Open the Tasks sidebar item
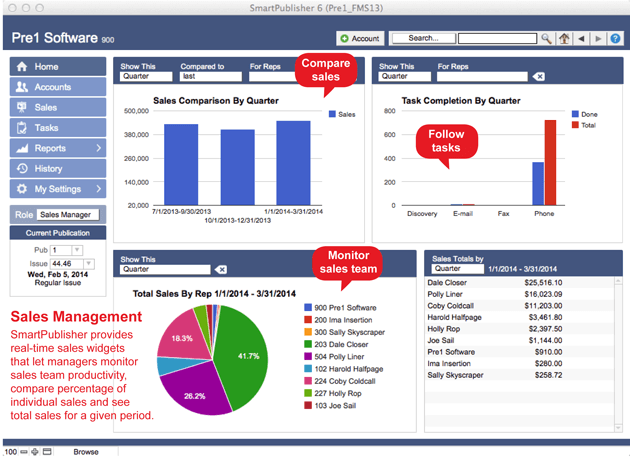The image size is (630, 462). 58,128
